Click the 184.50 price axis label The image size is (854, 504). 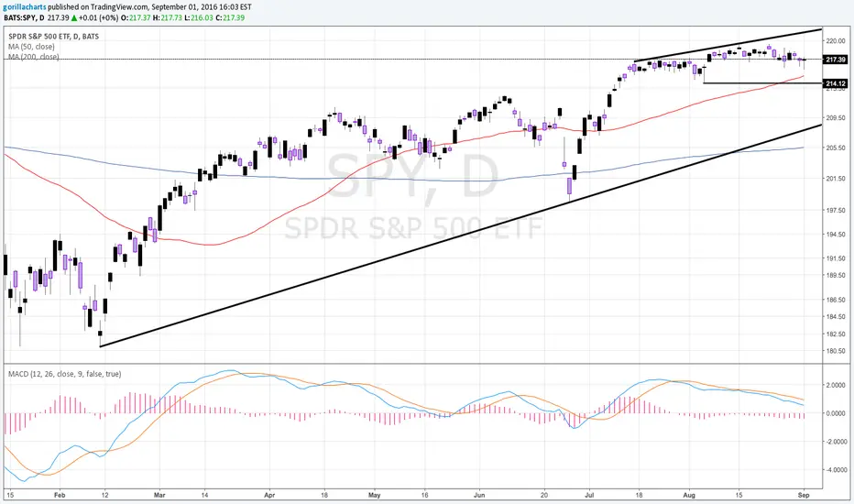tap(836, 316)
